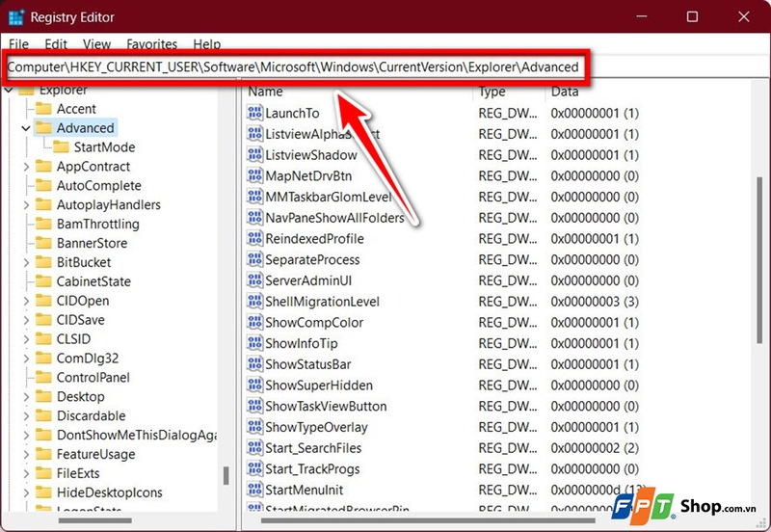Expand the CIDOpen key
This screenshot has height=532, width=771.
click(26, 301)
